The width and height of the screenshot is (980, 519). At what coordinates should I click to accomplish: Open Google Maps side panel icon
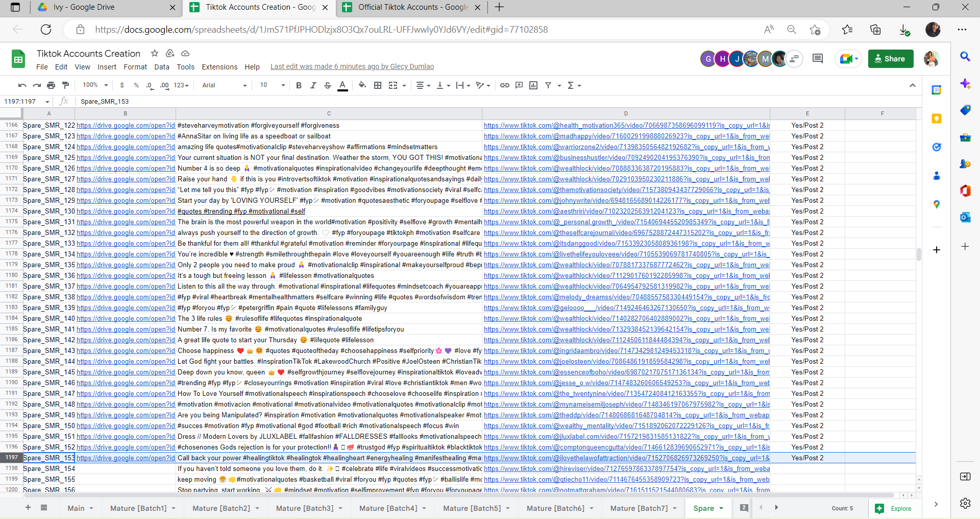pyautogui.click(x=936, y=204)
